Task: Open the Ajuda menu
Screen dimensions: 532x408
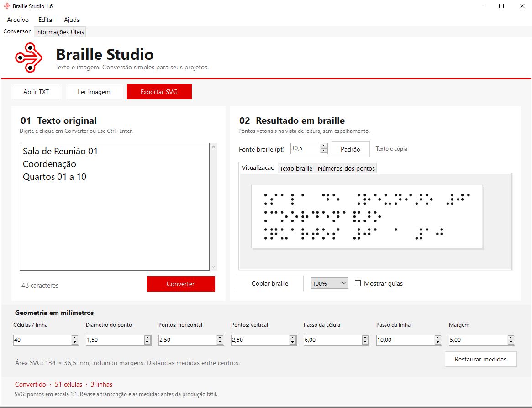Action: 72,20
